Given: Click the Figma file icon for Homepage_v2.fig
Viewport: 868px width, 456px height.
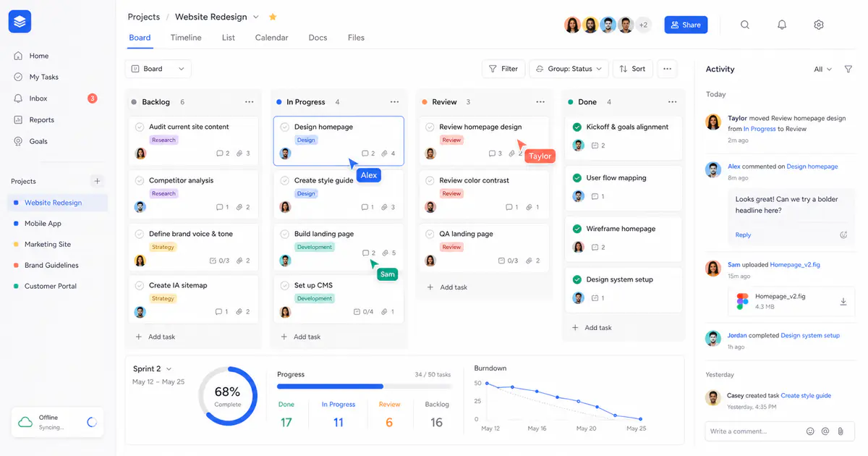Looking at the screenshot, I should [742, 302].
